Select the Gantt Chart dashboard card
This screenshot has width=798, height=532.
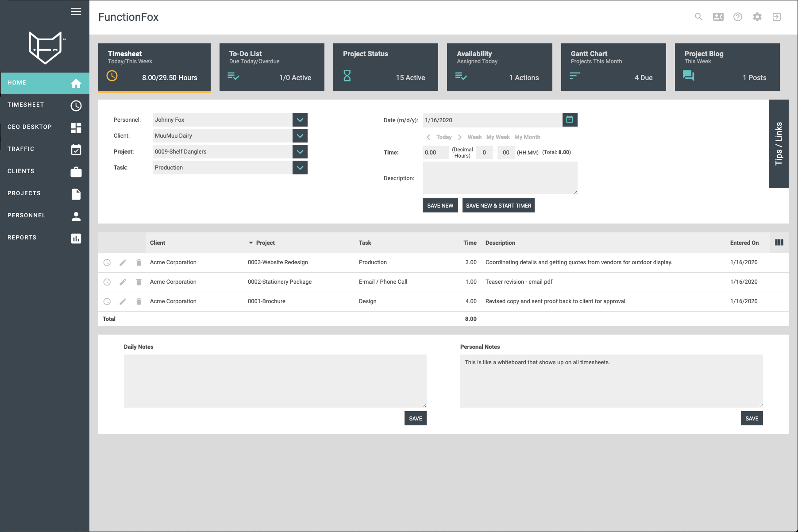coord(613,67)
